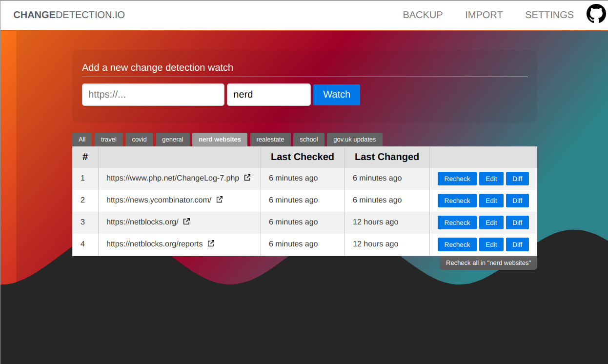The height and width of the screenshot is (364, 608).
Task: Recheck the php.net ChangeLog watch
Action: pos(457,179)
